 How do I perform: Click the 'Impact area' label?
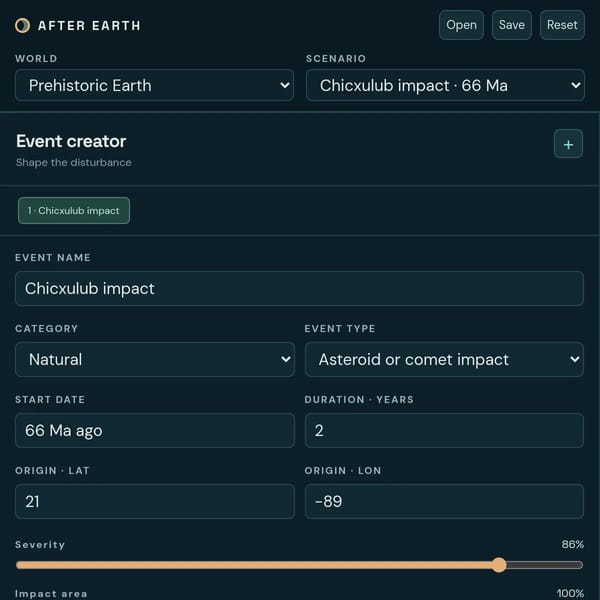51,593
